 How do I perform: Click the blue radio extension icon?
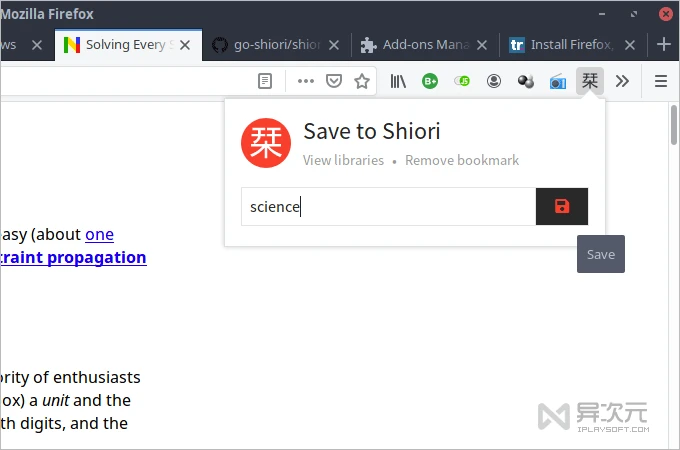(x=558, y=82)
